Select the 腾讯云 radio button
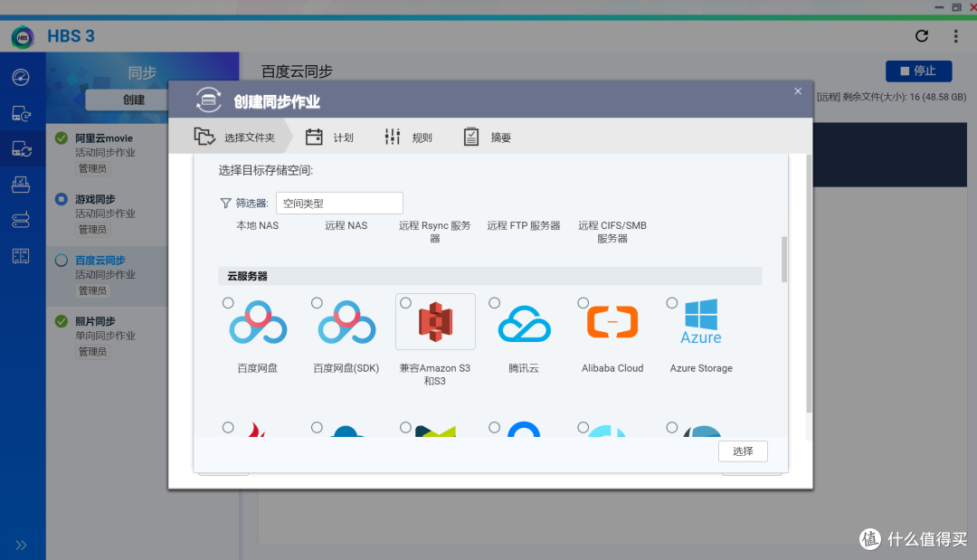This screenshot has height=560, width=977. point(495,303)
